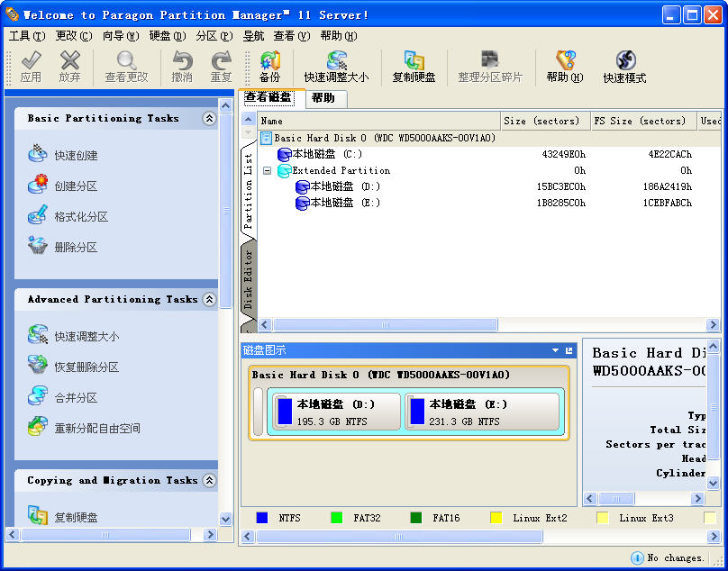This screenshot has width=728, height=571.
Task: Choose 格式化分区 in the sidebar
Action: [x=80, y=217]
